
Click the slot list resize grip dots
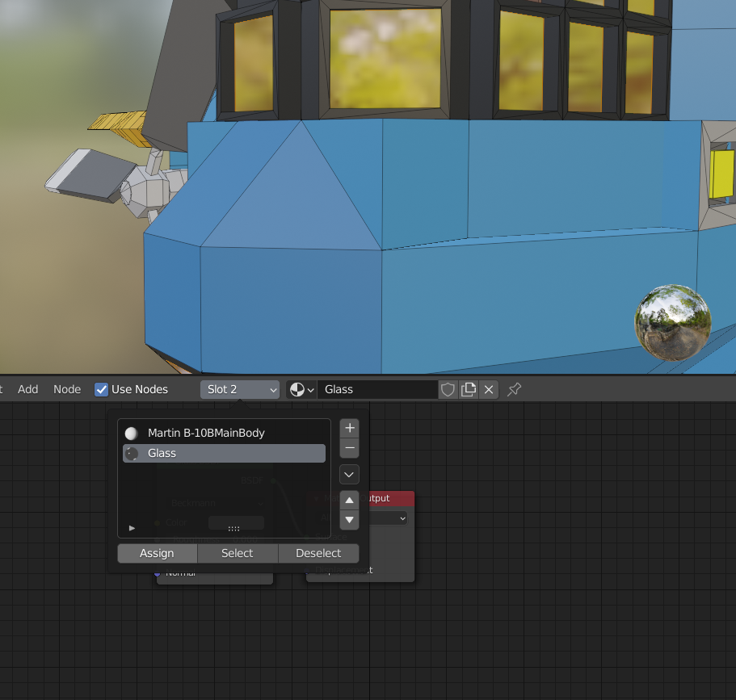(233, 529)
